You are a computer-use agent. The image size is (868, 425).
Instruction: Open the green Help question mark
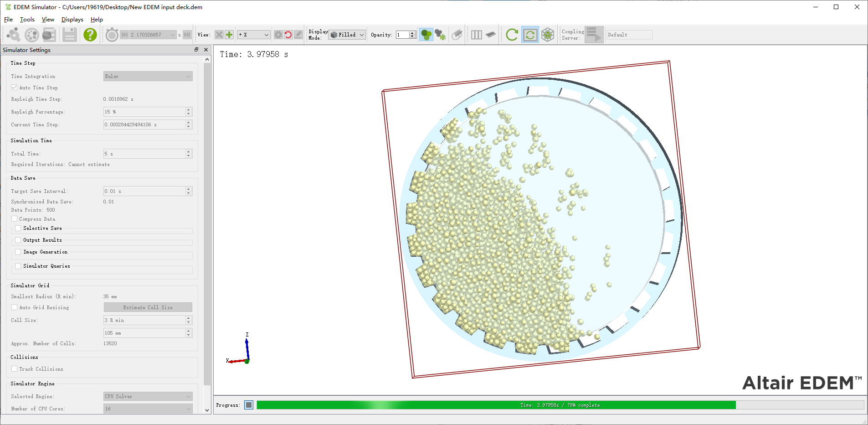pyautogui.click(x=90, y=35)
